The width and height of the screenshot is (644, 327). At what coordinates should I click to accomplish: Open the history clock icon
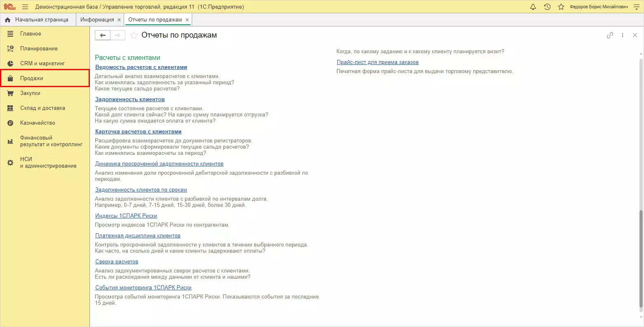tap(547, 7)
